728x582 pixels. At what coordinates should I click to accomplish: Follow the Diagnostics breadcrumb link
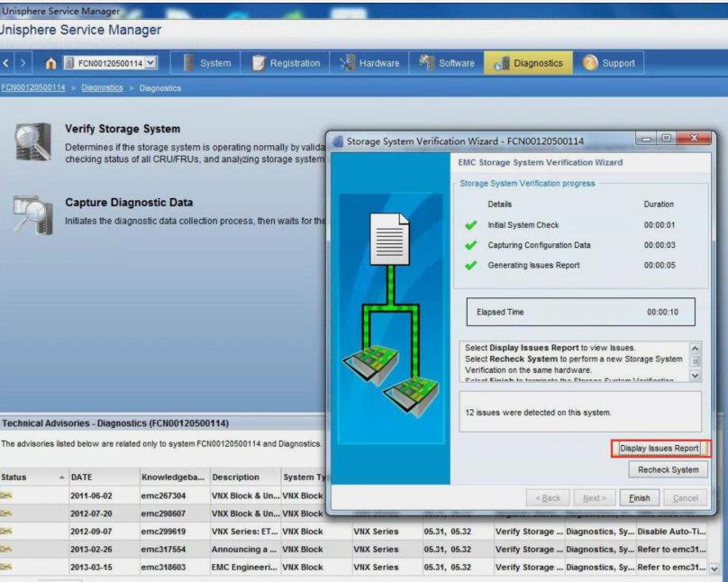click(x=102, y=87)
